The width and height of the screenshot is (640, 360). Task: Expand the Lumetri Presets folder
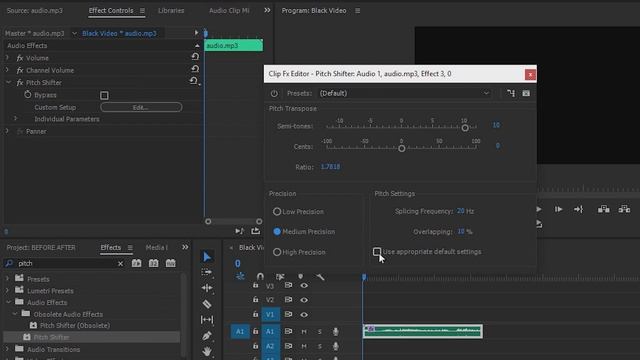pos(7,291)
